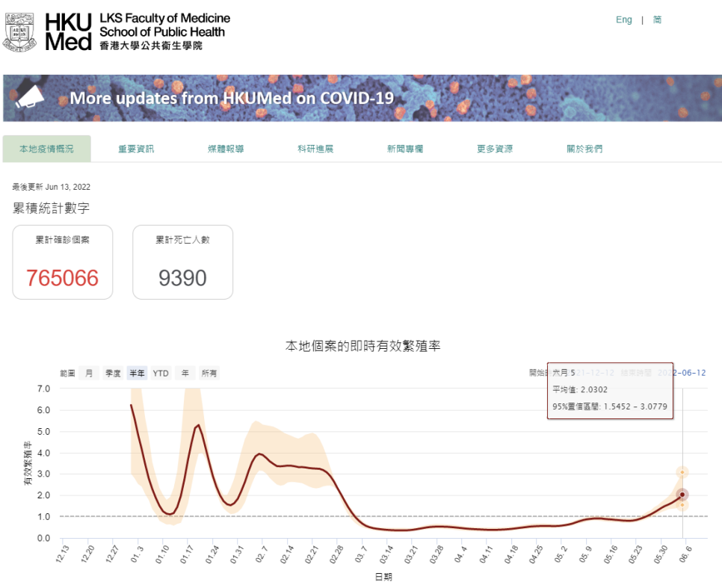Click the chart title 本地個案的即時有效繁殖率
This screenshot has width=722, height=588.
pyautogui.click(x=362, y=346)
